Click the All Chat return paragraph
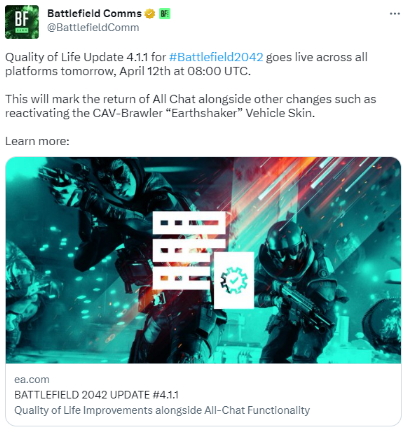 [x=191, y=106]
